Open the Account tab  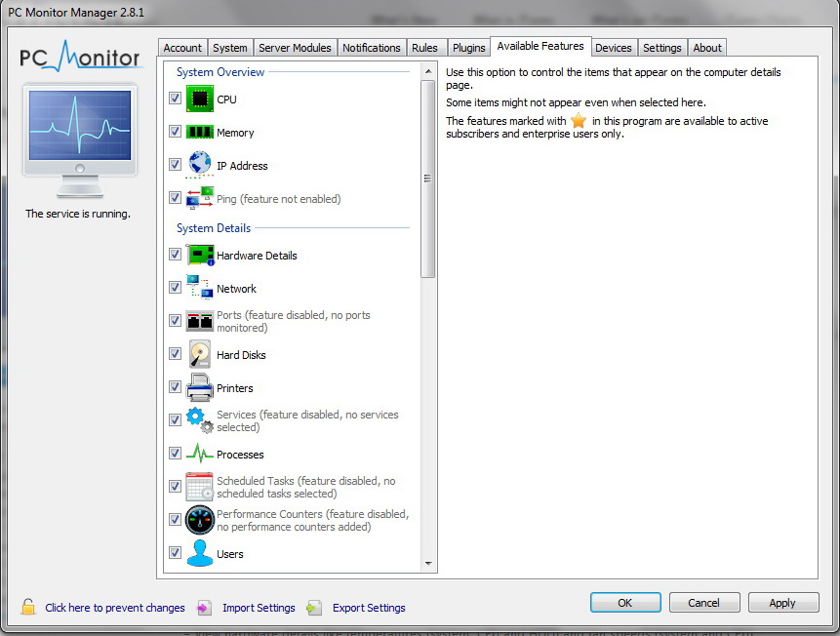point(182,48)
